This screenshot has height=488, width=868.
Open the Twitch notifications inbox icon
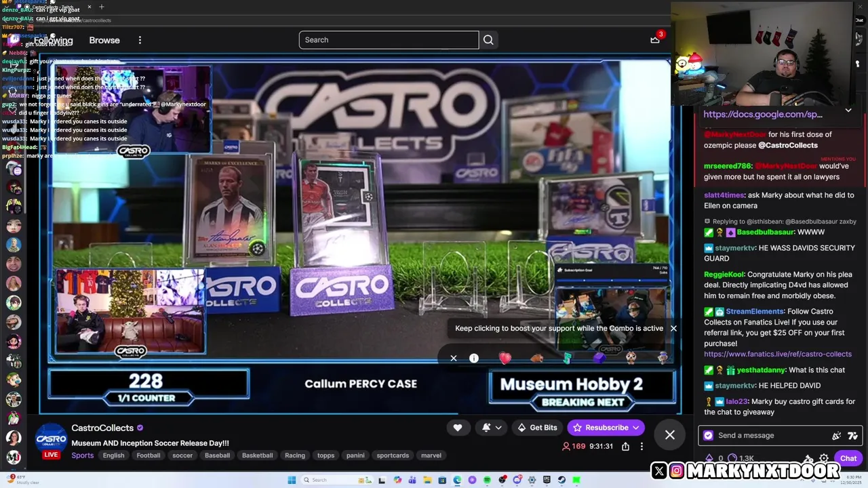[x=655, y=39]
